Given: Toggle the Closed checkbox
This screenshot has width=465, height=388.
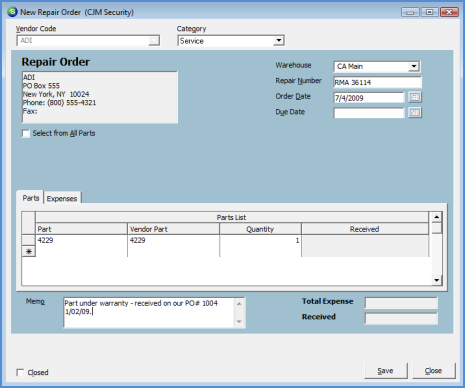Looking at the screenshot, I should click(20, 372).
